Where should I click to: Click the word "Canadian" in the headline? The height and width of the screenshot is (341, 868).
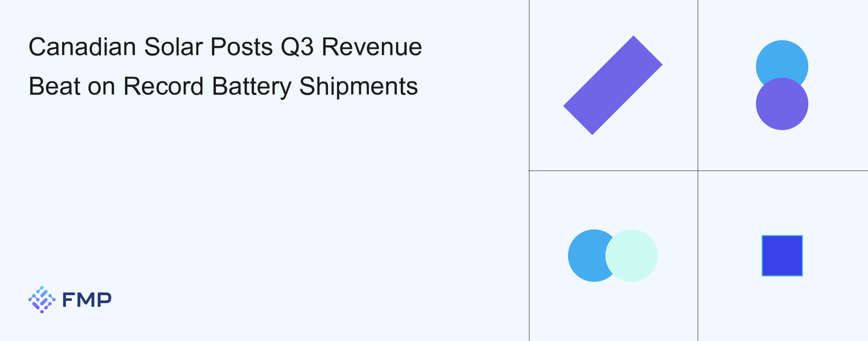[82, 47]
